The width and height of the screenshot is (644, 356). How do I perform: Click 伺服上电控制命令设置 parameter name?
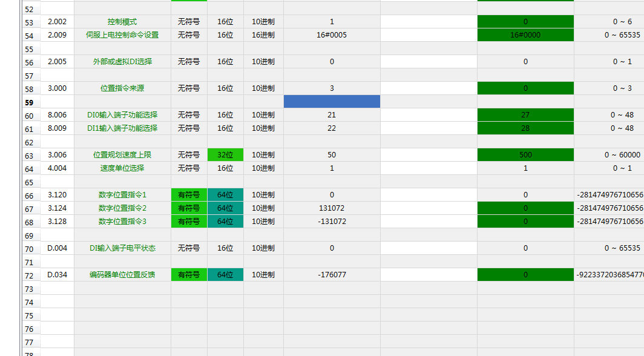pyautogui.click(x=122, y=35)
